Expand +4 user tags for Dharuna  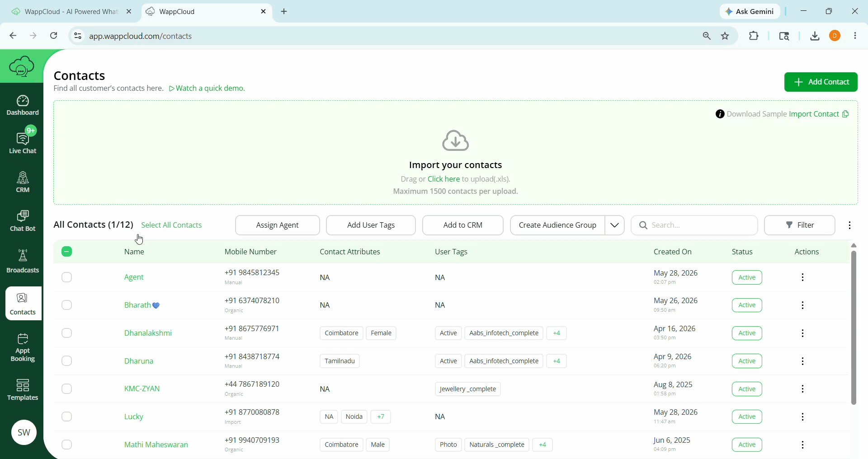coord(557,361)
